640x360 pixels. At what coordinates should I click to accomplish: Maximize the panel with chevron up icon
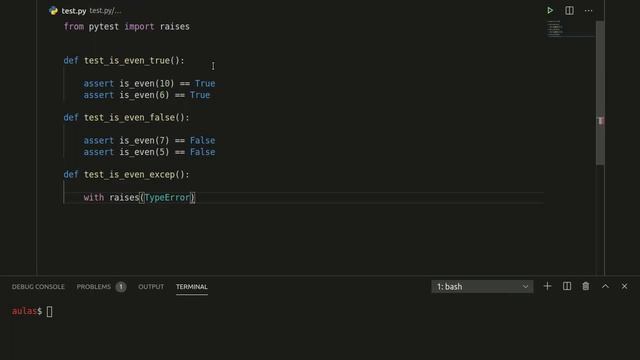[605, 287]
